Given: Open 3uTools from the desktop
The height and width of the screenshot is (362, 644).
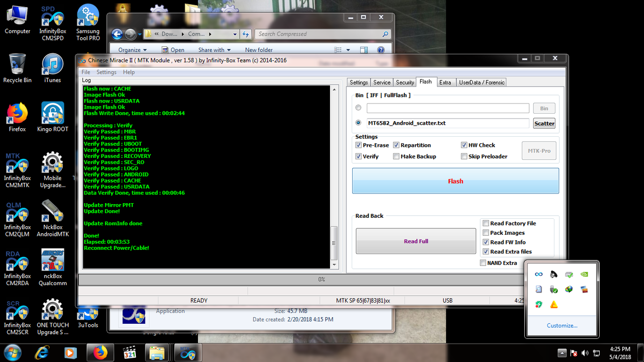Looking at the screenshot, I should [88, 314].
